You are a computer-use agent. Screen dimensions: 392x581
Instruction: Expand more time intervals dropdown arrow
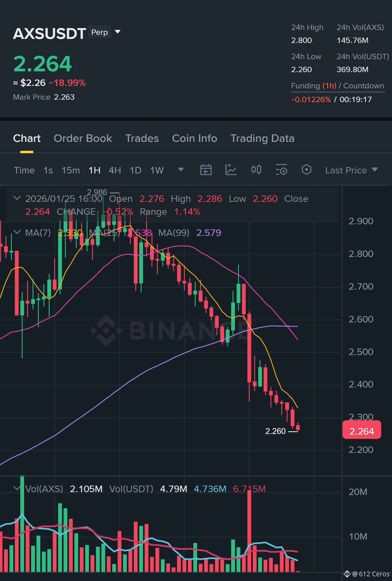point(181,170)
